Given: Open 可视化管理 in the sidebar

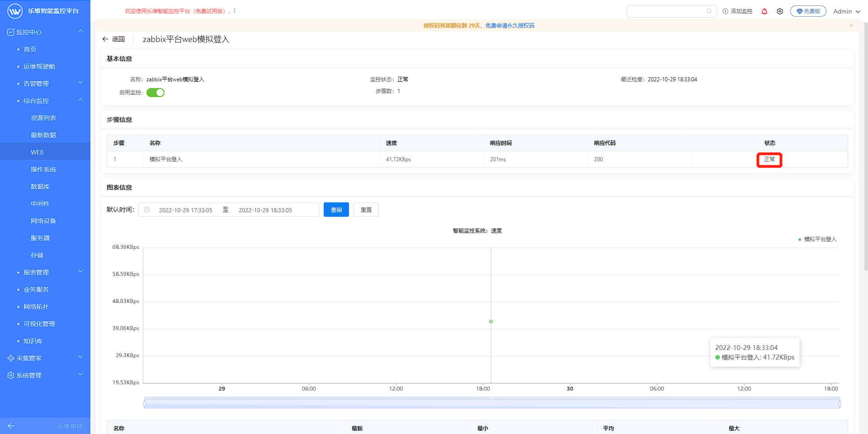Looking at the screenshot, I should [x=39, y=324].
